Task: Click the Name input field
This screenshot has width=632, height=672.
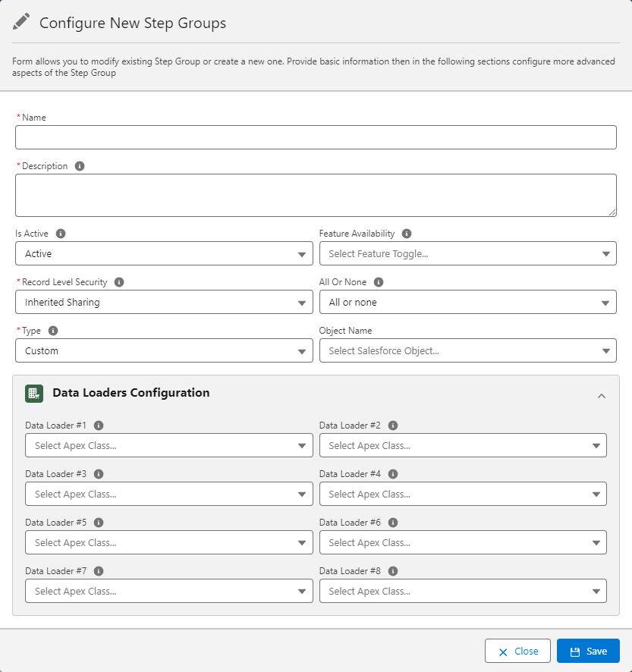Action: pos(316,138)
